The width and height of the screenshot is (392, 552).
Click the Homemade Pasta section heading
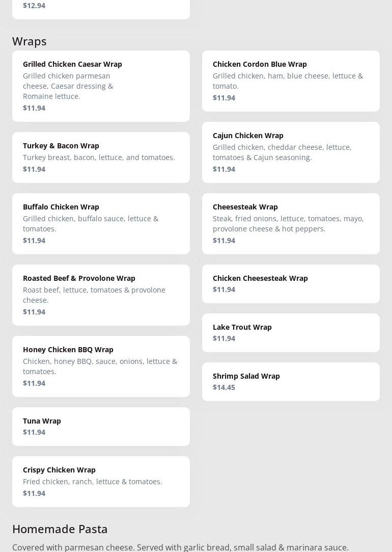point(60,529)
